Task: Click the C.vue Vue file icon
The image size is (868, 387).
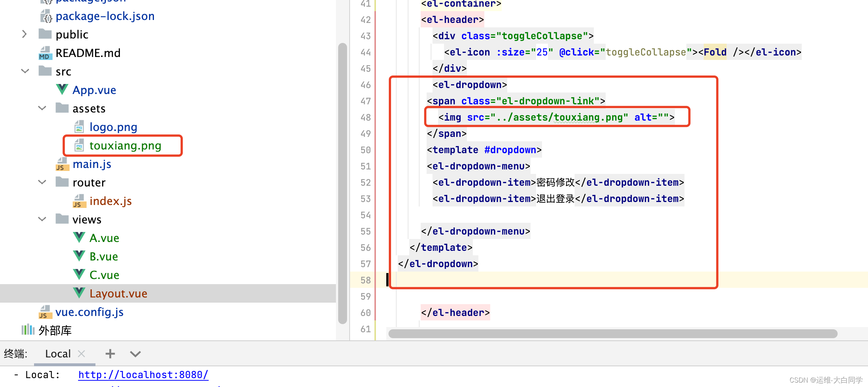Action: pyautogui.click(x=79, y=275)
